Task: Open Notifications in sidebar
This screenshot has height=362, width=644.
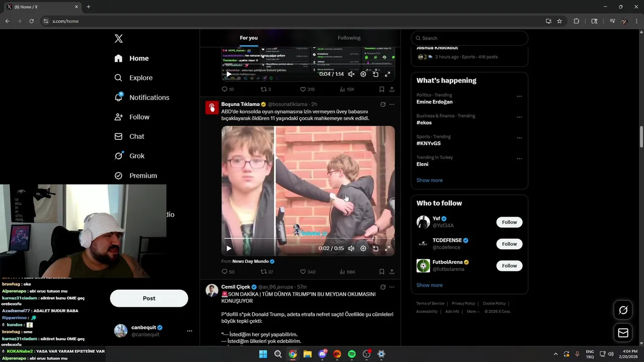Action: pos(142,98)
